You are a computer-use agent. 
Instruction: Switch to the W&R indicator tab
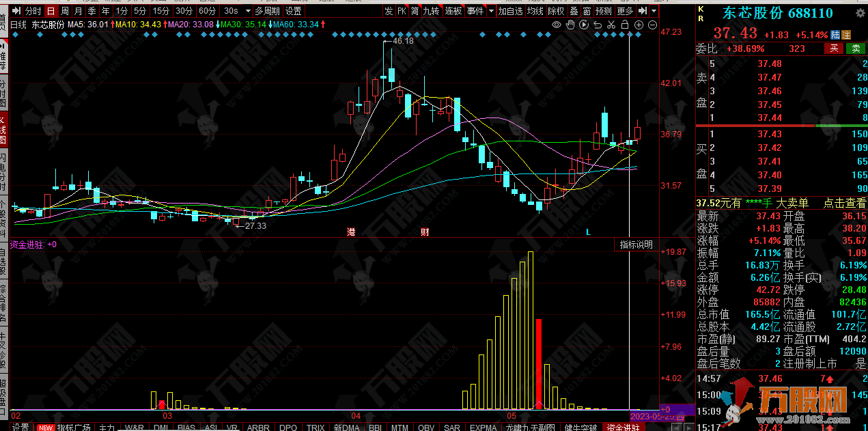[135, 428]
